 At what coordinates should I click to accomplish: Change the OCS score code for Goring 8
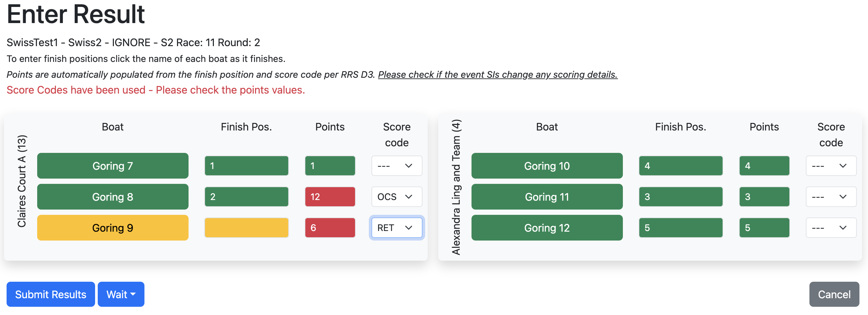click(396, 197)
